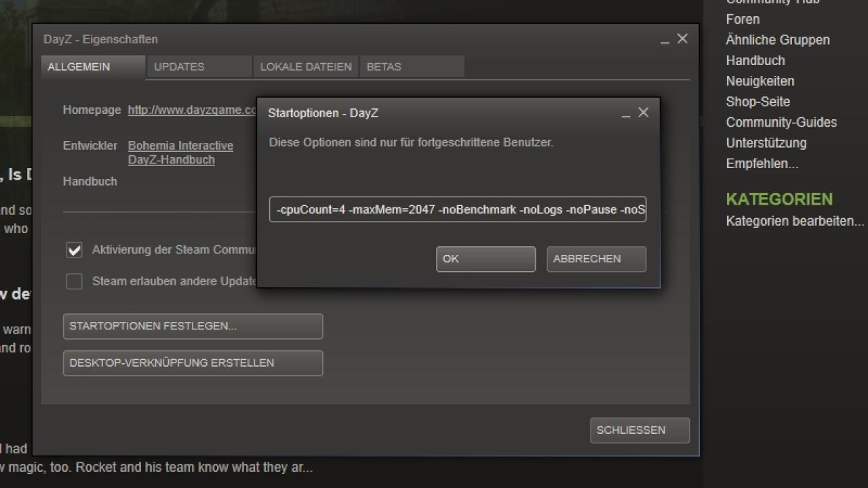Click Empfehlen... in the sidebar

click(762, 164)
